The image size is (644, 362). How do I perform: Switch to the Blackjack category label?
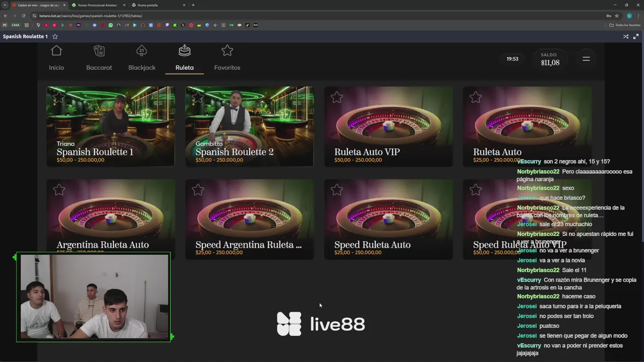(142, 67)
